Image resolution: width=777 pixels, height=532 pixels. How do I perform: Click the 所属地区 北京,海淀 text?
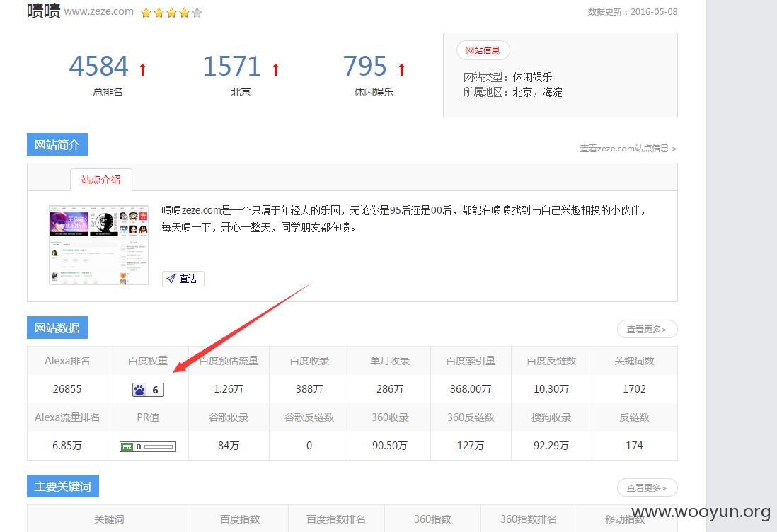click(x=512, y=92)
